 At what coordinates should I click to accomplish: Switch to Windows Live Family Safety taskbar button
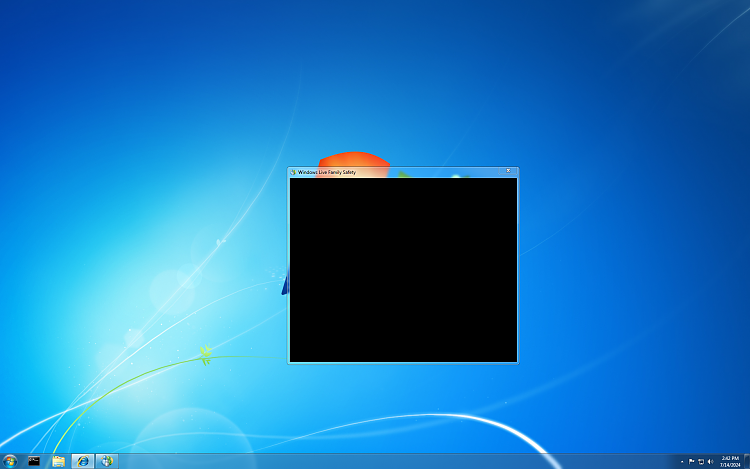point(107,461)
